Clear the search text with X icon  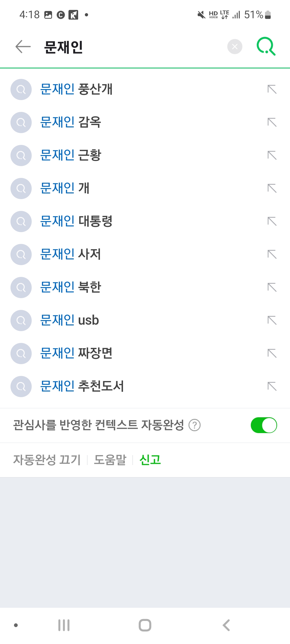(235, 47)
